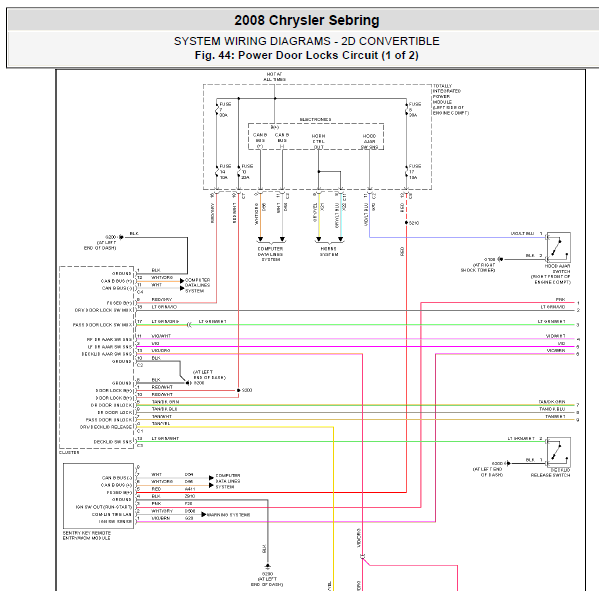Click the "FUSE 14 10A" label
Viewport: 599px width, 591px height.
click(x=225, y=172)
